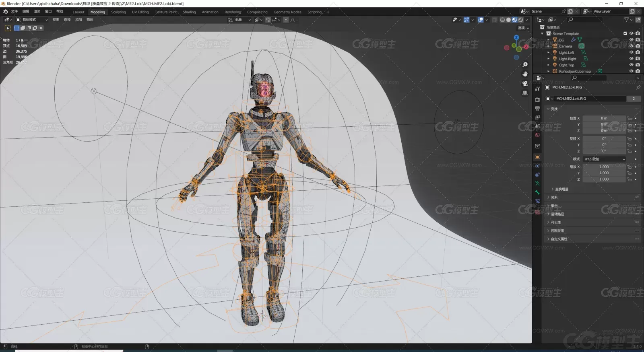
Task: Open the object mode dropdown
Action: [x=32, y=20]
